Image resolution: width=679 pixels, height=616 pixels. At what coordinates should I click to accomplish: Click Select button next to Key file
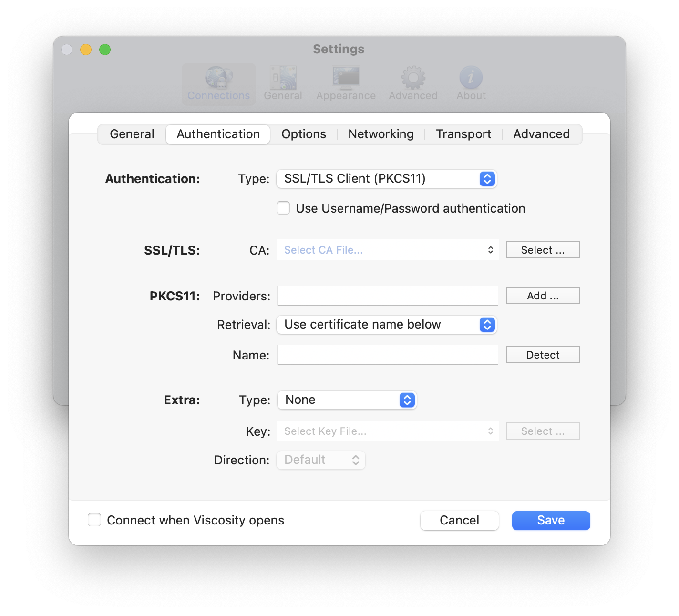click(543, 431)
